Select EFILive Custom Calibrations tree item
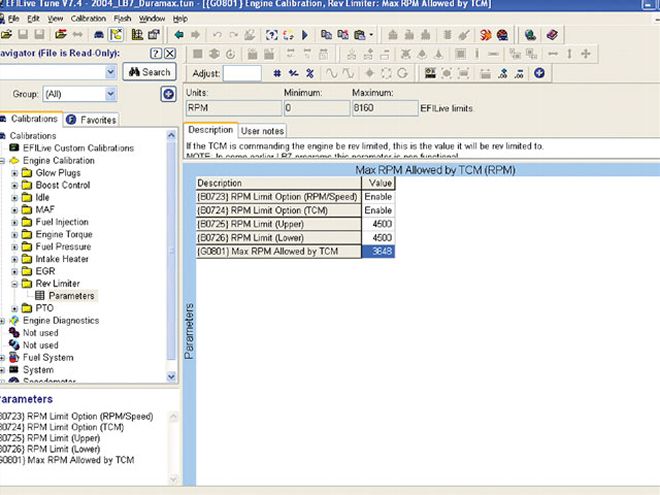The width and height of the screenshot is (660, 495). click(x=78, y=148)
